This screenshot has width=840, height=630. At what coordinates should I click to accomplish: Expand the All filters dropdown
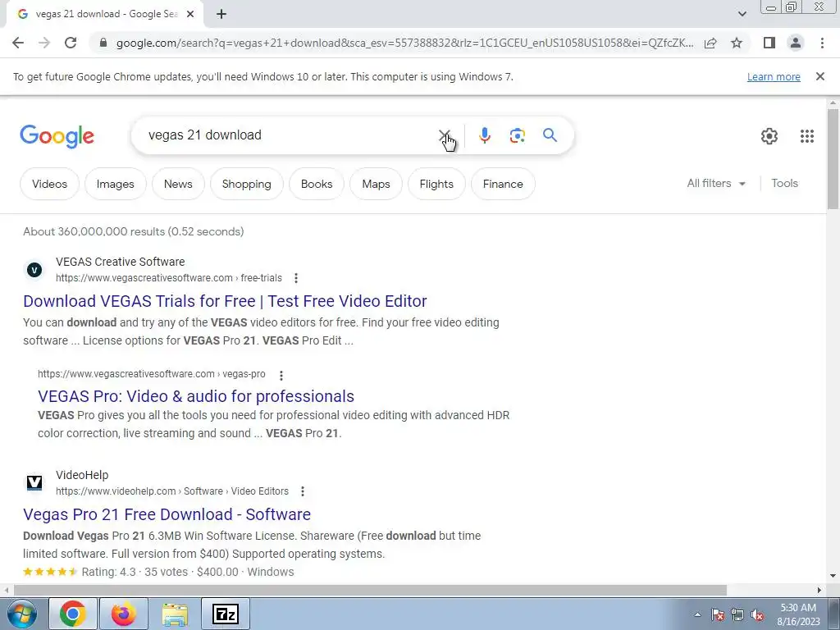click(x=716, y=183)
